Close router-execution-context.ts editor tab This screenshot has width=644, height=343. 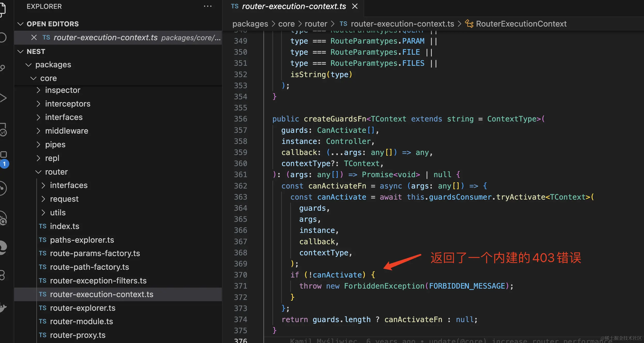[355, 6]
